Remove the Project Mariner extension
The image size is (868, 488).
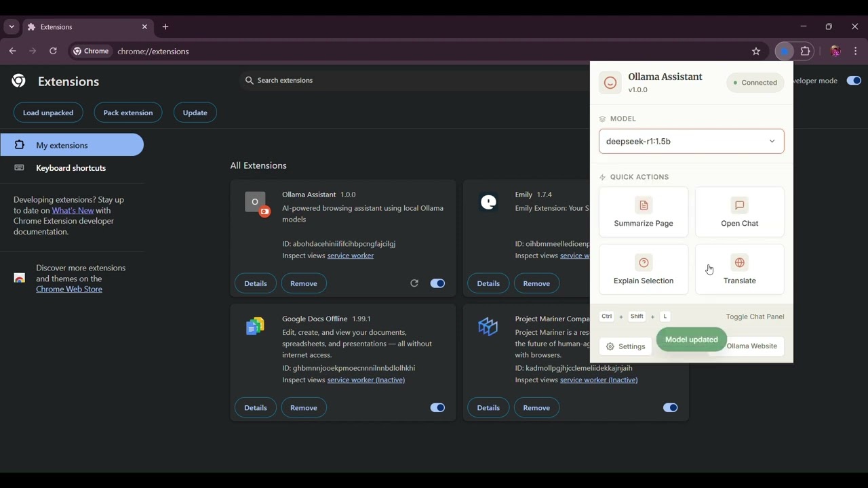tap(536, 408)
